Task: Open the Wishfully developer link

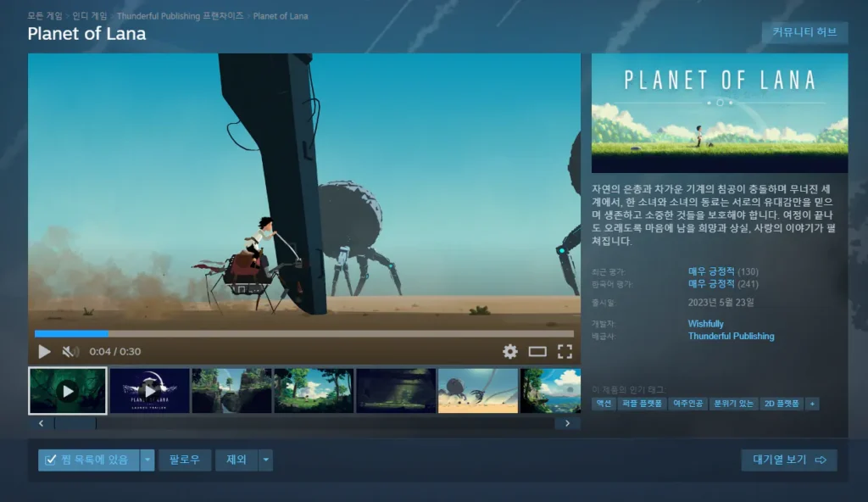Action: (705, 324)
